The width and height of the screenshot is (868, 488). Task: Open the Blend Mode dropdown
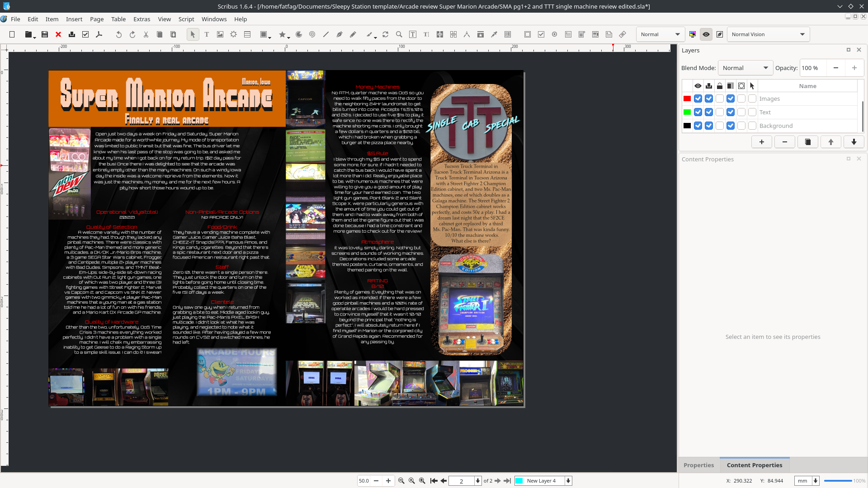click(745, 68)
